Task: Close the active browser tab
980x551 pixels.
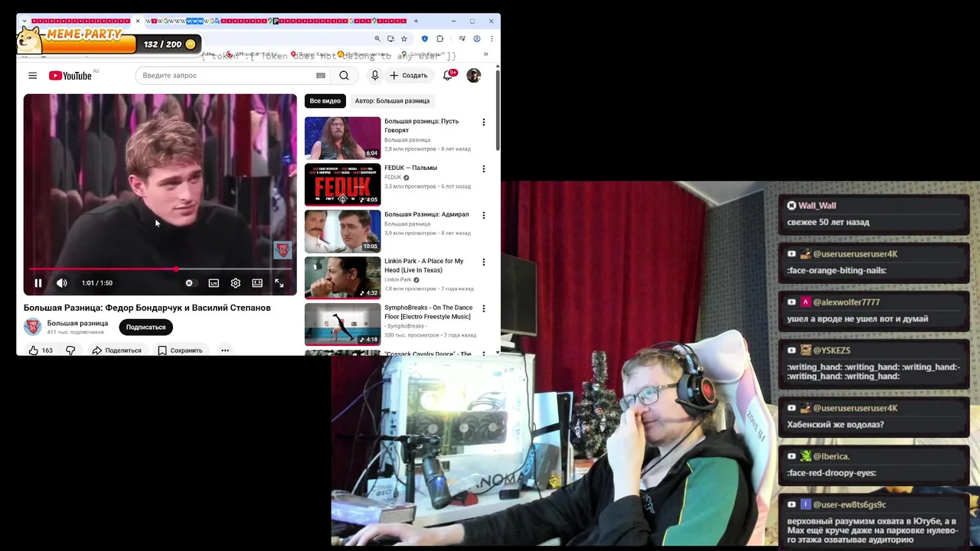Action: 138,21
